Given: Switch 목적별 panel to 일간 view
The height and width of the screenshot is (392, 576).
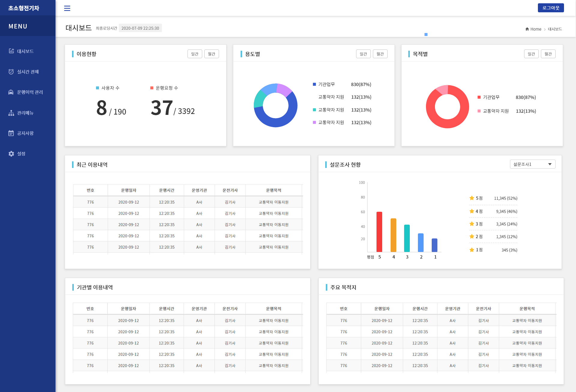Looking at the screenshot, I should coord(531,54).
